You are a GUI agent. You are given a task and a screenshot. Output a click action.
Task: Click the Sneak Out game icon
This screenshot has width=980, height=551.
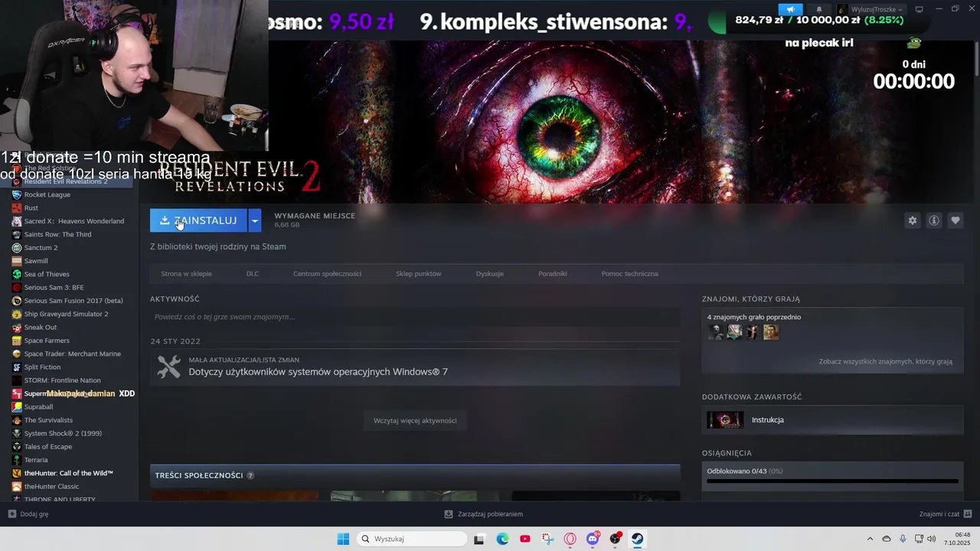[17, 328]
